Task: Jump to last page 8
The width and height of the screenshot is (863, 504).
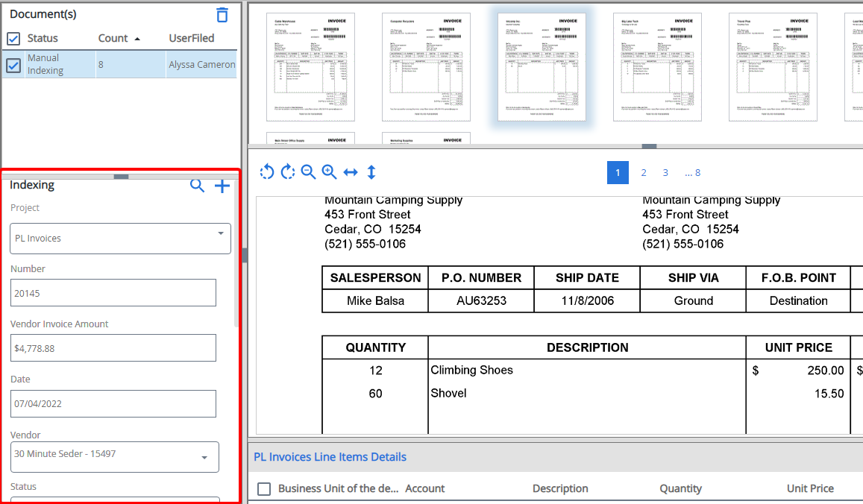Action: coord(692,172)
